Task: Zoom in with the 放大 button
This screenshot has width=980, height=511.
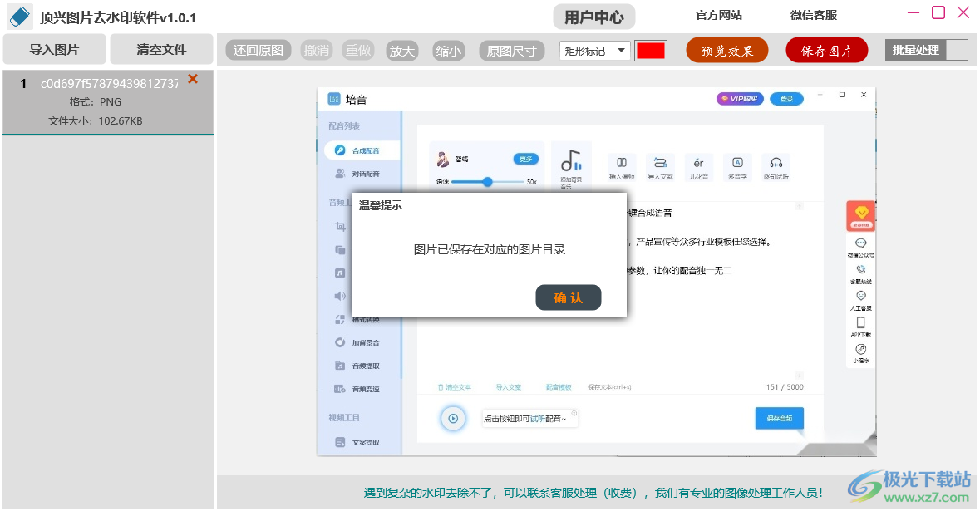Action: point(401,51)
